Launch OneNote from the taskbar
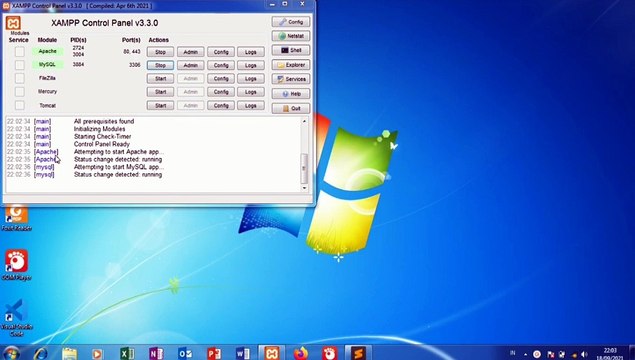 point(156,354)
